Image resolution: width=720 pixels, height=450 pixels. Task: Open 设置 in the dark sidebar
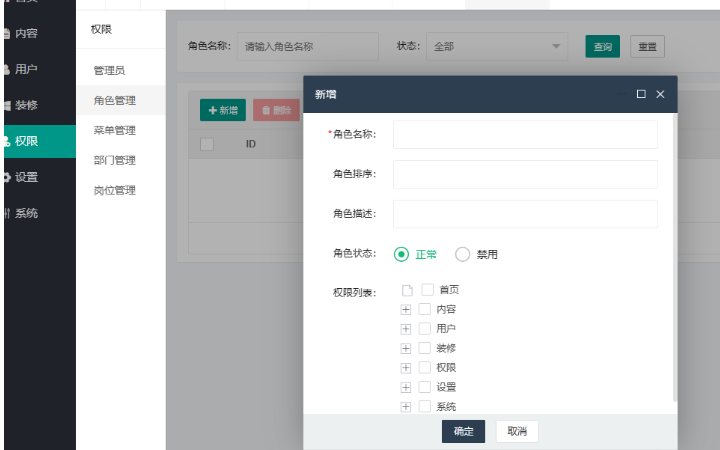tap(26, 177)
